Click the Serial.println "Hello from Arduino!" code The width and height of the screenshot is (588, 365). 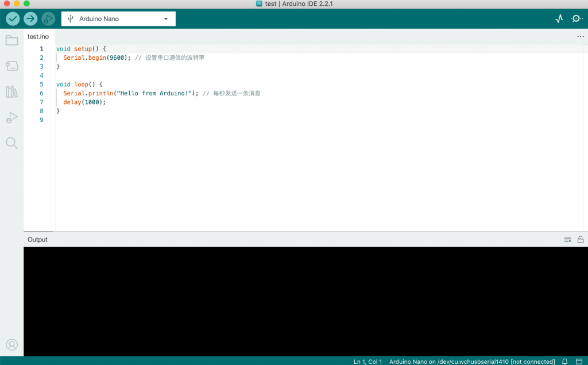[131, 94]
